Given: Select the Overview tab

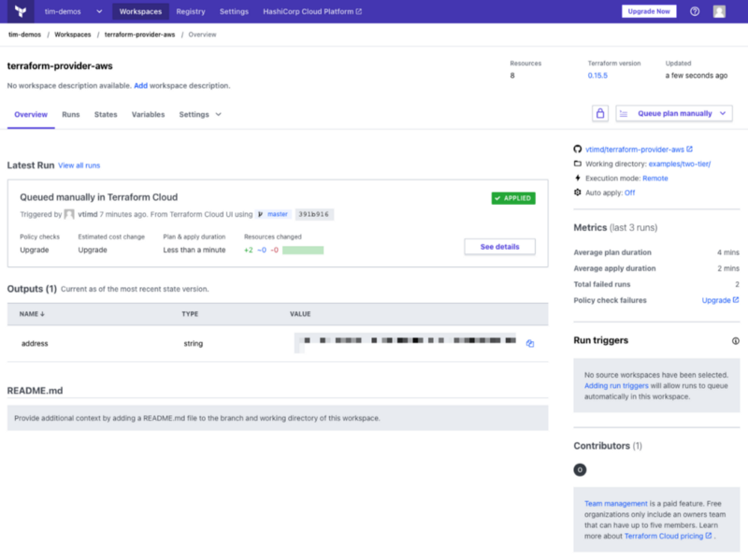Looking at the screenshot, I should click(31, 114).
